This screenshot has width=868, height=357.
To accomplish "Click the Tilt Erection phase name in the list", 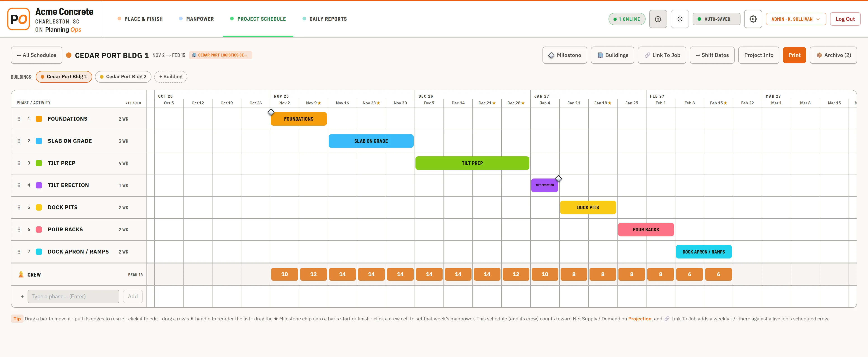I will [x=68, y=185].
